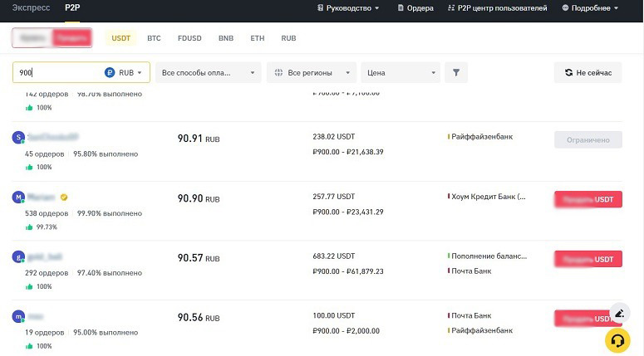Click the 90.57 RUB price

click(199, 258)
